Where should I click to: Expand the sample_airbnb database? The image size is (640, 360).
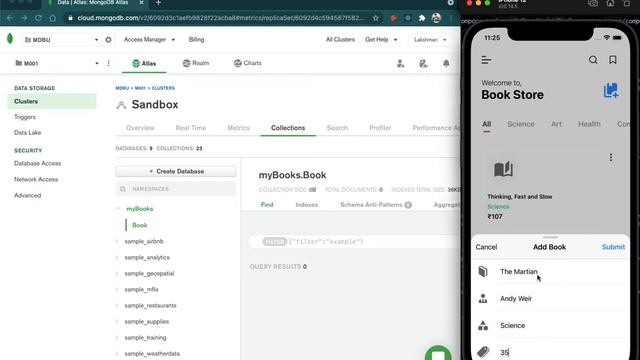[x=117, y=241]
